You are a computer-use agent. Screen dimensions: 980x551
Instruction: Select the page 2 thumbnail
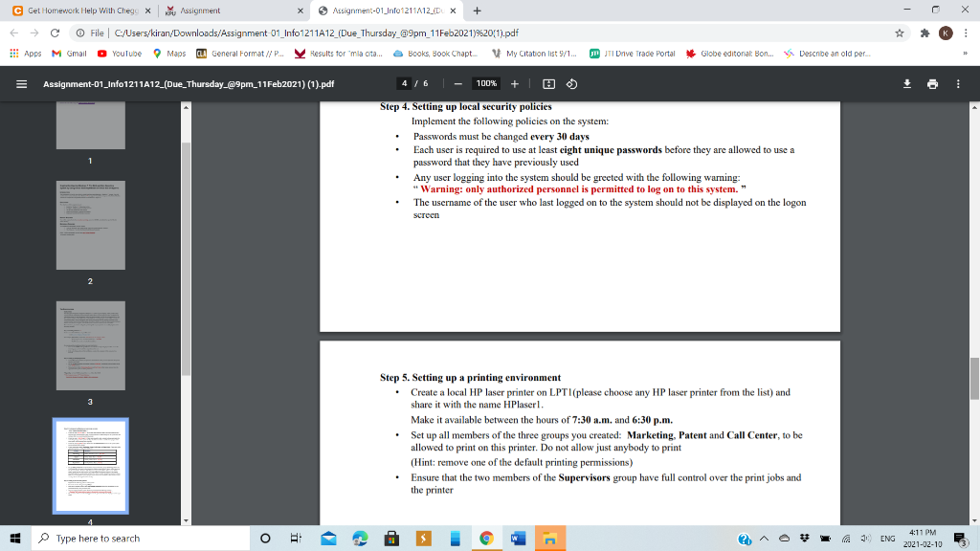click(91, 226)
